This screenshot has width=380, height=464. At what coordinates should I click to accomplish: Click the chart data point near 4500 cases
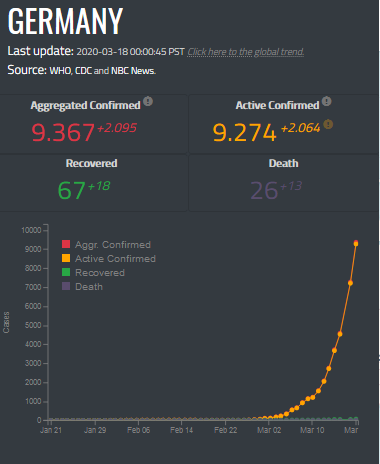coord(340,334)
